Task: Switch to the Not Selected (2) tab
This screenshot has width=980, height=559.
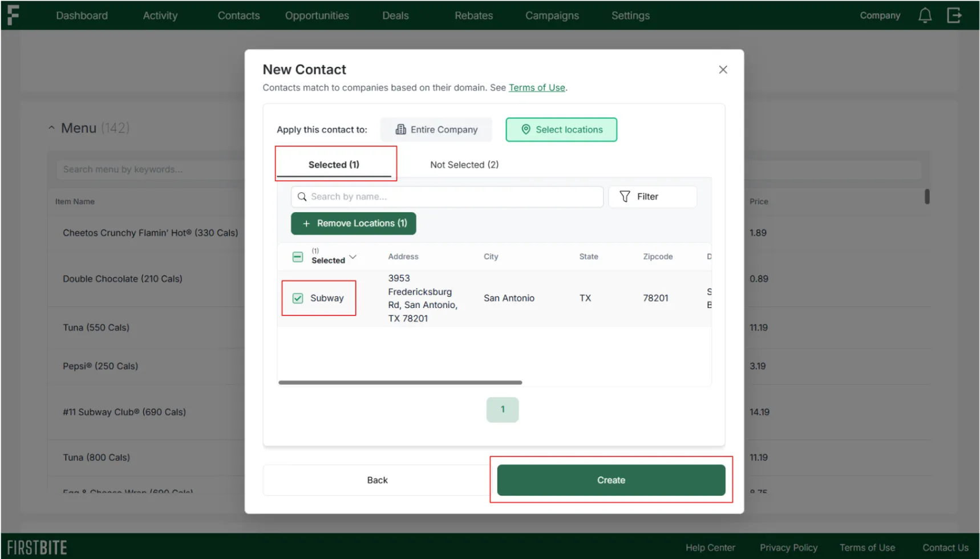Action: 464,165
